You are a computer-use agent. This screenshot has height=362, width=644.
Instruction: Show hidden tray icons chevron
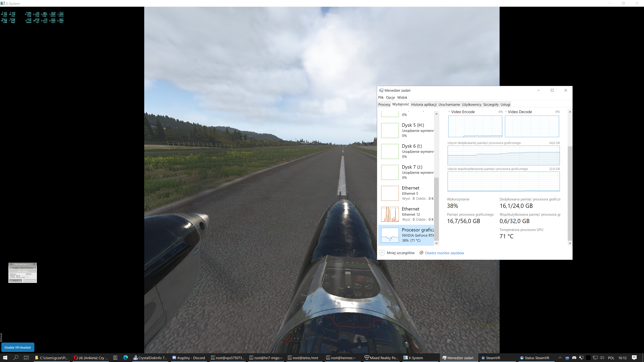[x=560, y=357]
